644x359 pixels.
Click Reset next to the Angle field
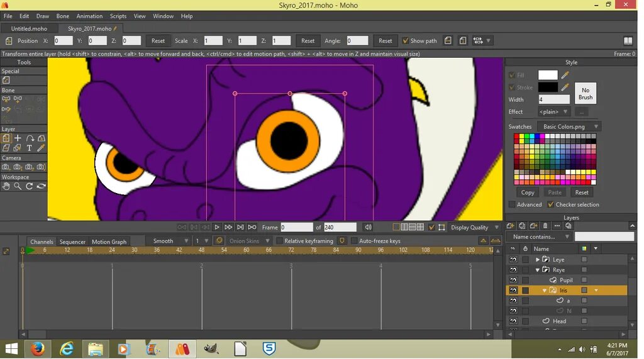tap(385, 41)
